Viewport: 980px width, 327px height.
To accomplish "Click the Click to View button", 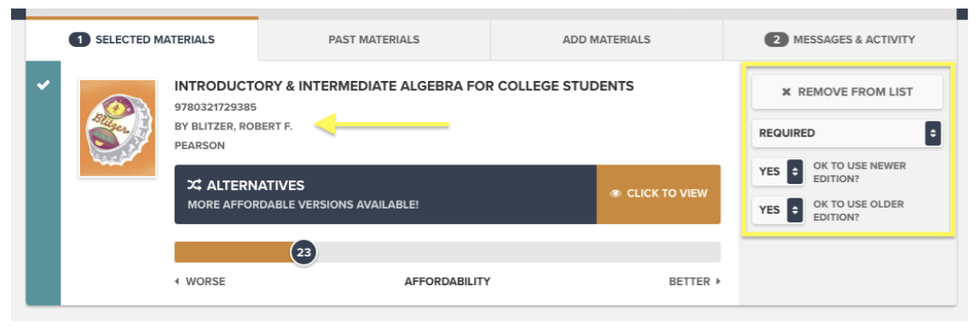I will pos(659,194).
